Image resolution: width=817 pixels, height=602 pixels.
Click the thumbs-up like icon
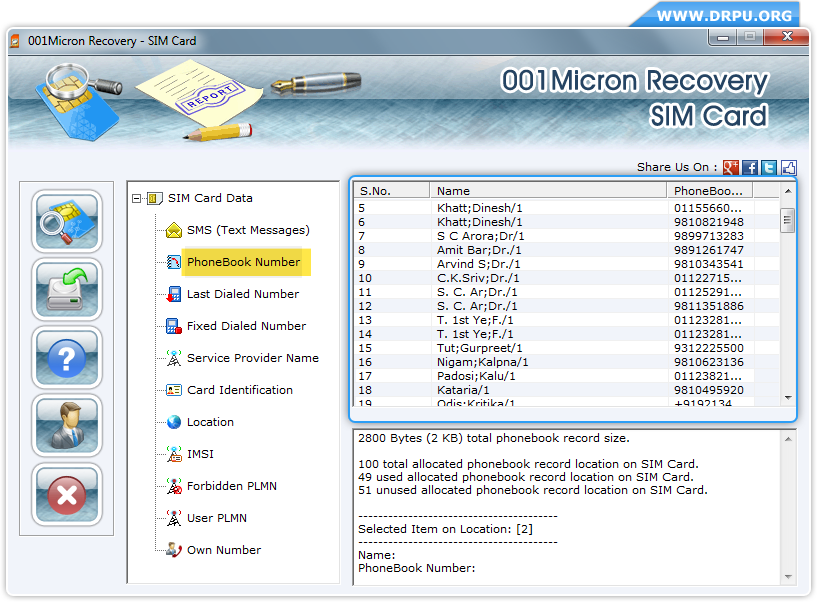coord(788,167)
